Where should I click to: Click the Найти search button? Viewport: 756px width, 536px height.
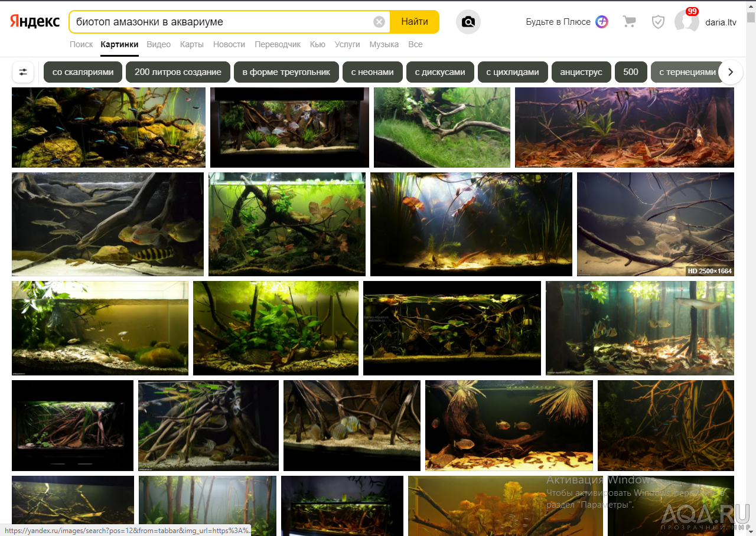(415, 22)
